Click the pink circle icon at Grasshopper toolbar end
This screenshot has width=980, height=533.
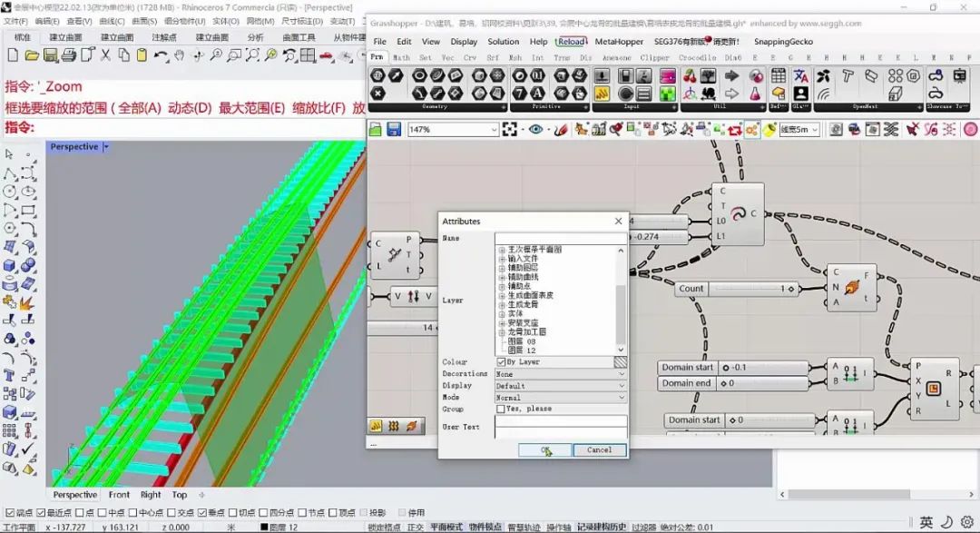970,130
